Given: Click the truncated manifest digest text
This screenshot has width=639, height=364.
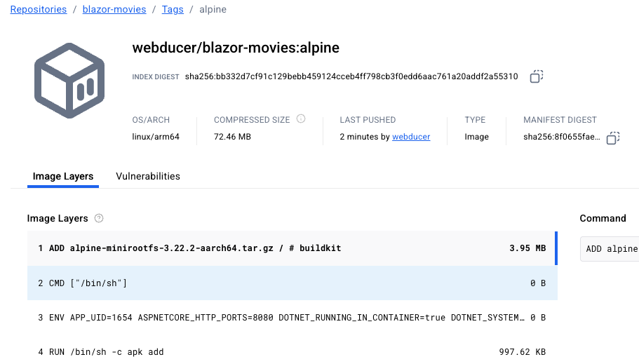Looking at the screenshot, I should click(x=561, y=137).
